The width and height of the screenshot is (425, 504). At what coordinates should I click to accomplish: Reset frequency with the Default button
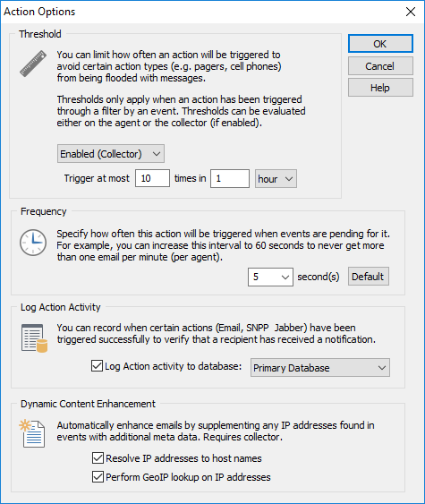pos(369,277)
